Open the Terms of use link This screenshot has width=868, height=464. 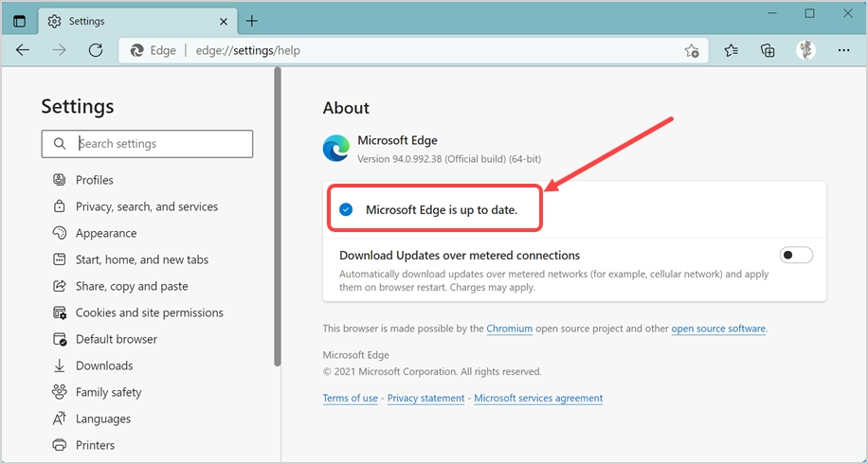coord(350,398)
